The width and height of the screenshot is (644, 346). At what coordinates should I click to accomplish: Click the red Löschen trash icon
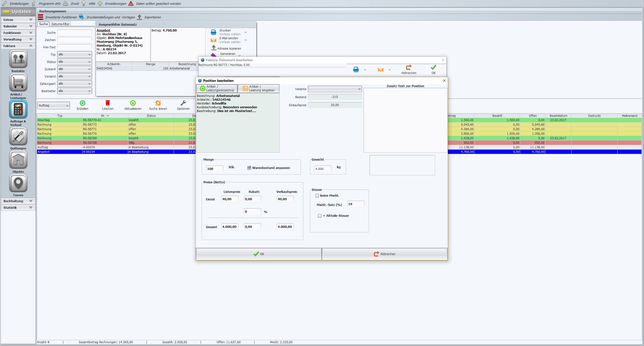point(108,103)
